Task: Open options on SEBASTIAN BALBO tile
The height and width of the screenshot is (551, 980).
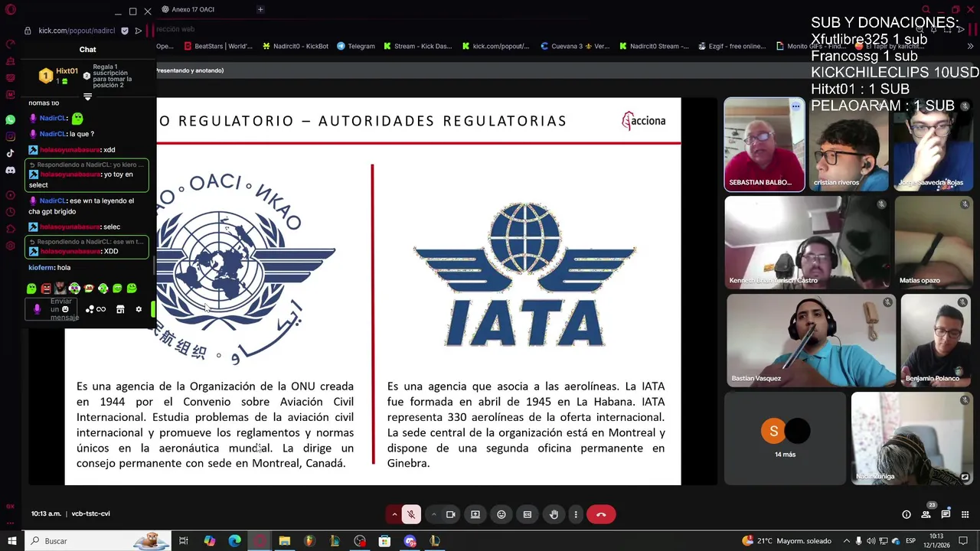Action: point(795,107)
